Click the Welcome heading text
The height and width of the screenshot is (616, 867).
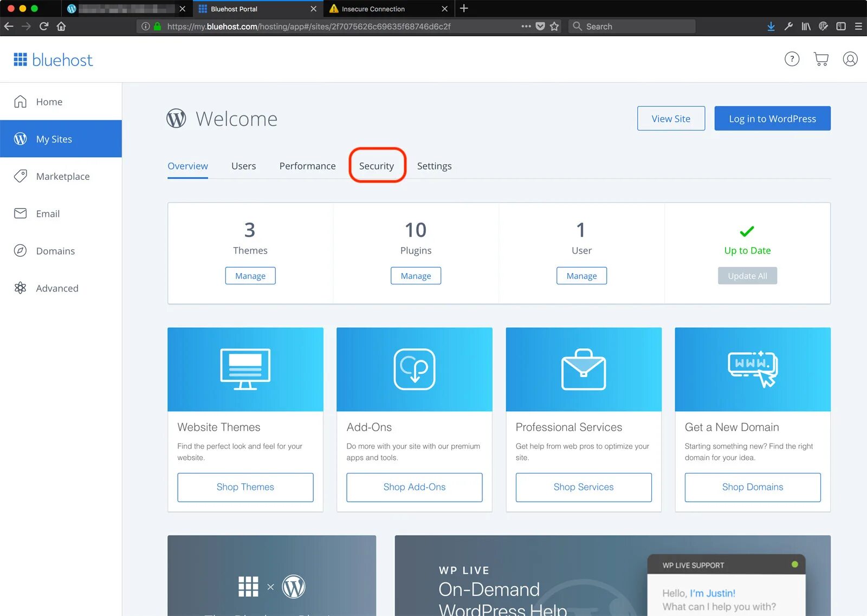pyautogui.click(x=236, y=119)
